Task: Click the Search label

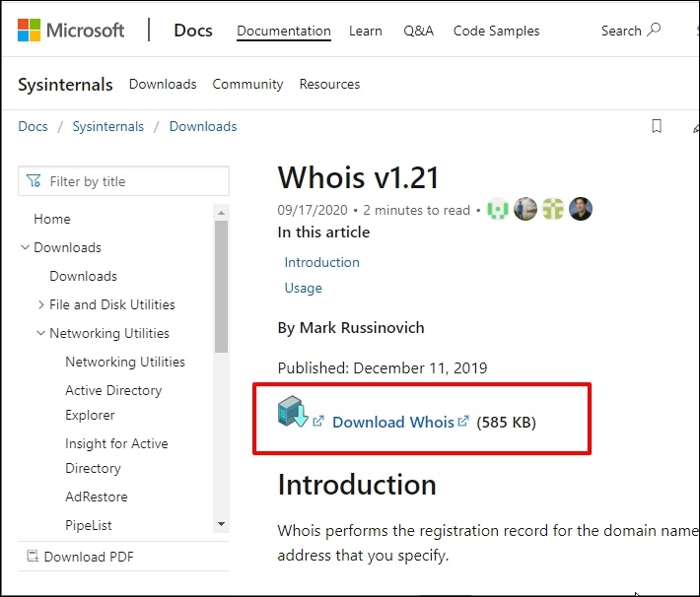Action: (x=621, y=31)
